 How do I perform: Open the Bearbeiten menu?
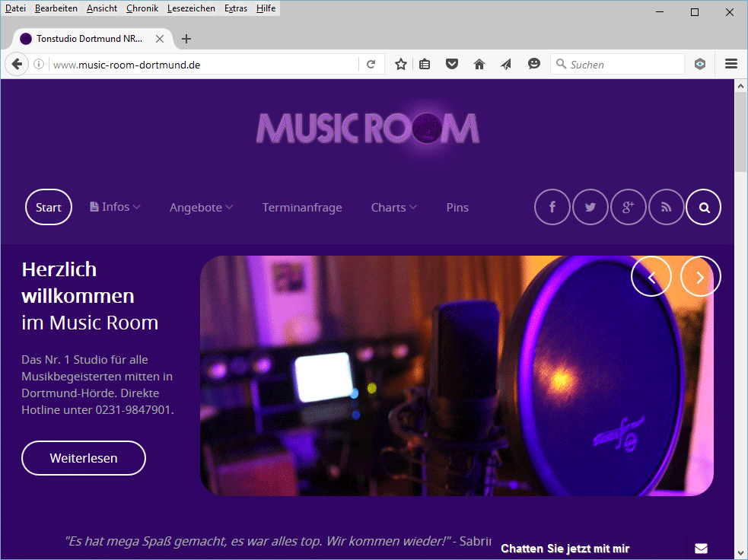coord(56,8)
